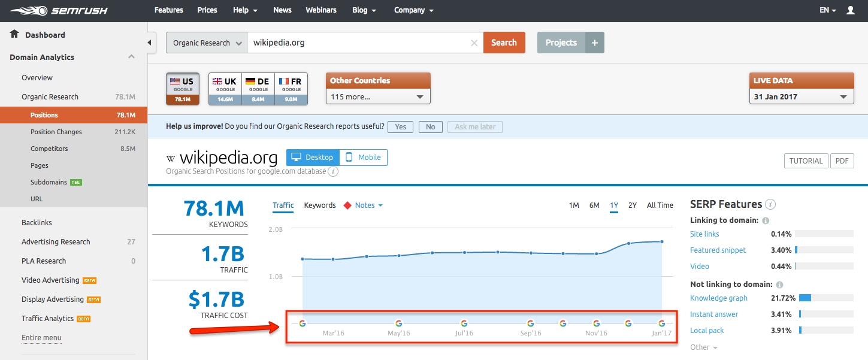Select the US Google database
The image size is (868, 360).
[183, 89]
